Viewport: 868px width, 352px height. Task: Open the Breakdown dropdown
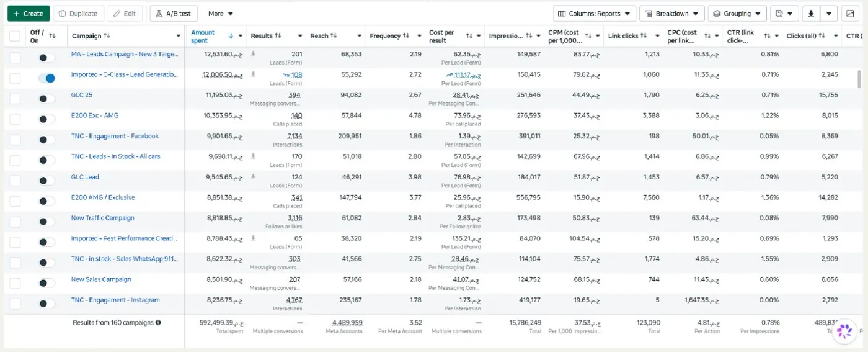[672, 14]
